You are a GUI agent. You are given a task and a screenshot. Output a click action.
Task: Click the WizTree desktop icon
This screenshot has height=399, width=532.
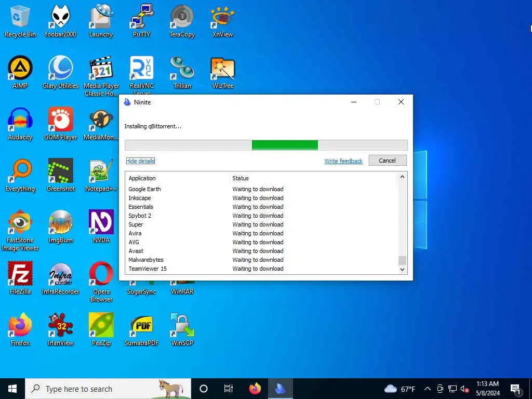pos(222,73)
